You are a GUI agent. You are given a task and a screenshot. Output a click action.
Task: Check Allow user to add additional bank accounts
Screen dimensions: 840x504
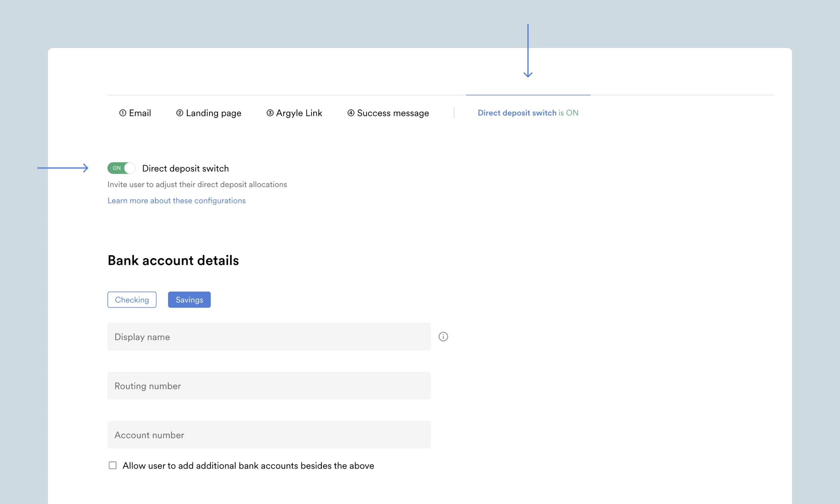coord(113,466)
